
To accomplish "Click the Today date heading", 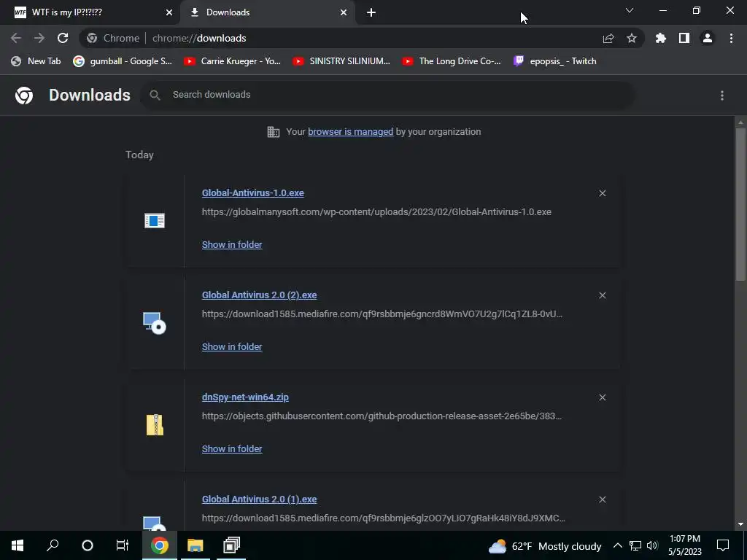I will click(139, 155).
